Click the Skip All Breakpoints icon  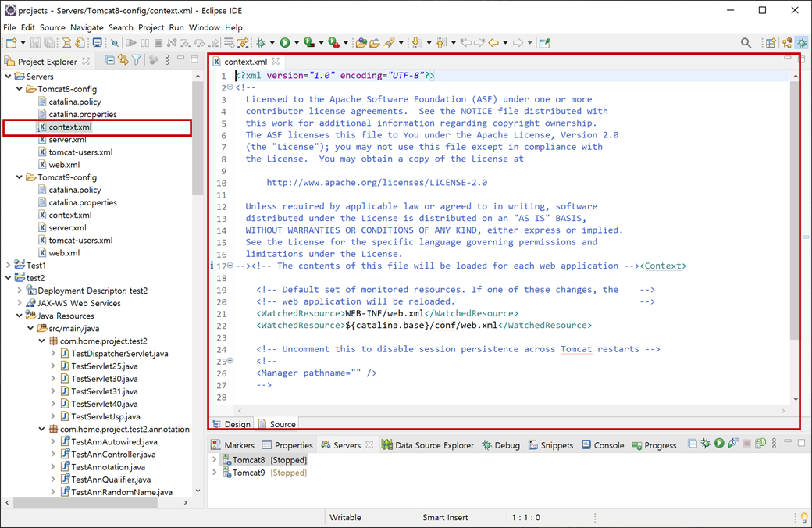pyautogui.click(x=115, y=43)
